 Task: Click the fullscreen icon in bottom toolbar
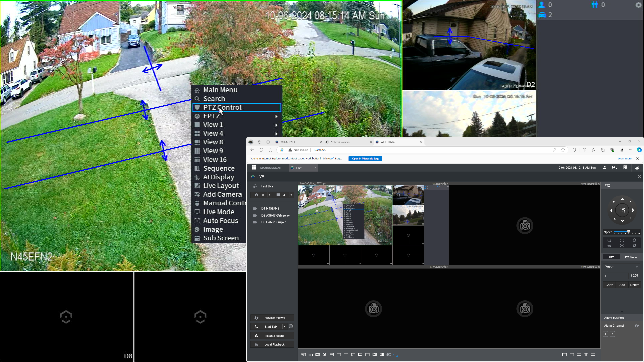pyautogui.click(x=324, y=355)
